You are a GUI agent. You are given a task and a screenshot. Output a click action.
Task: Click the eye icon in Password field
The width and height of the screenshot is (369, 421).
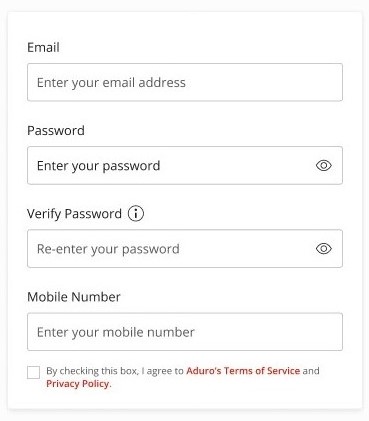coord(323,165)
